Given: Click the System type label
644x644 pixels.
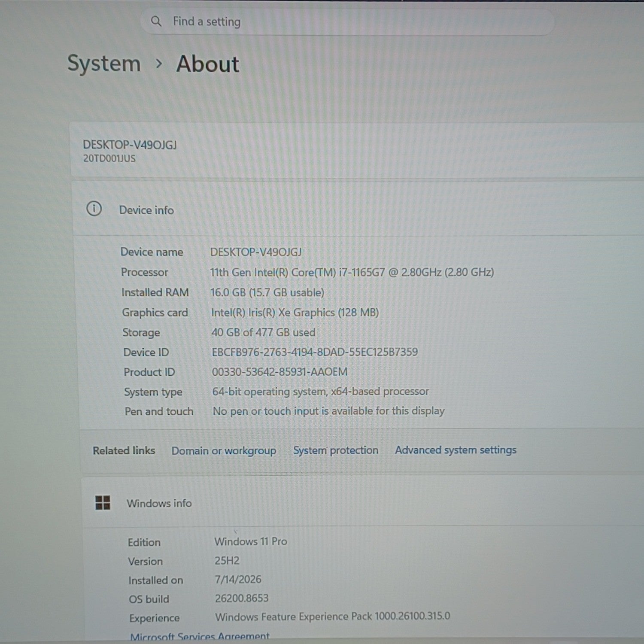Looking at the screenshot, I should click(153, 392).
